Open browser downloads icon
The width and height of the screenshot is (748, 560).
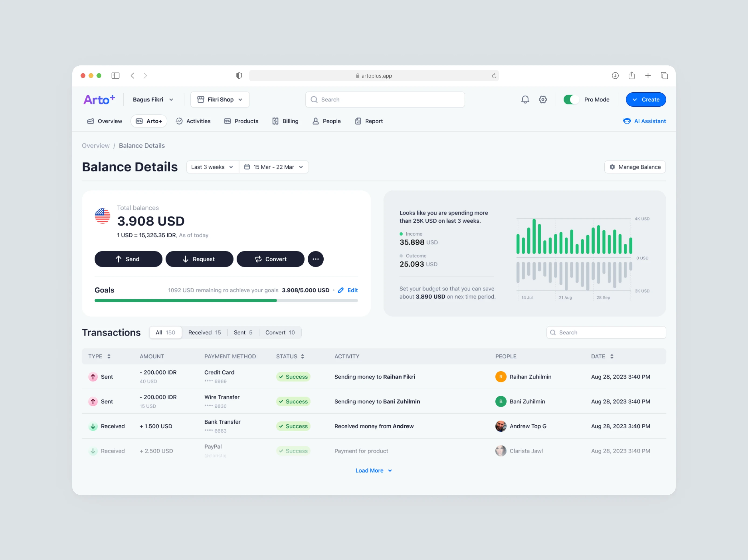(615, 75)
